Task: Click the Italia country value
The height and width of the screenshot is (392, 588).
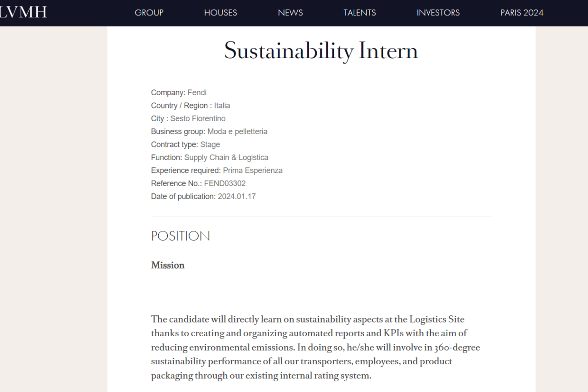Action: (x=222, y=106)
